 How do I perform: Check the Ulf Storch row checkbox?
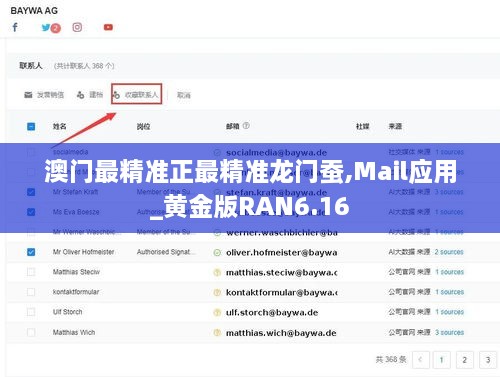[31, 312]
